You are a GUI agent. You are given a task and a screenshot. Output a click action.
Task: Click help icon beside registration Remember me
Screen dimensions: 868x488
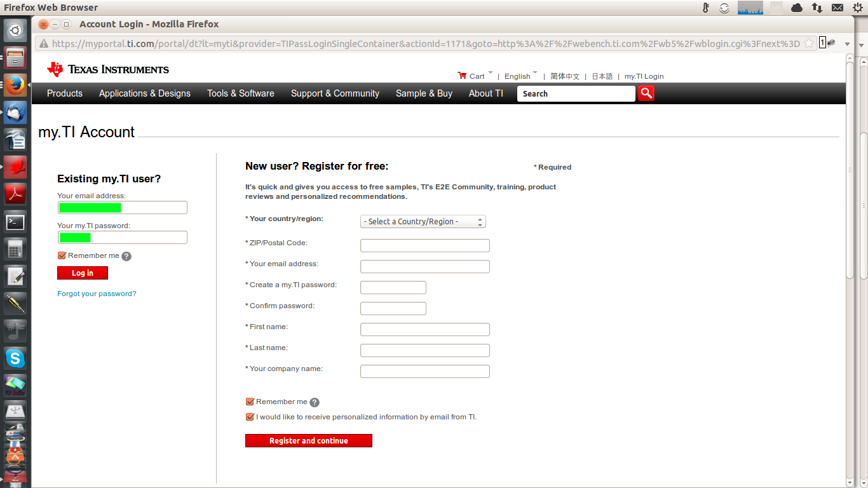pyautogui.click(x=315, y=402)
